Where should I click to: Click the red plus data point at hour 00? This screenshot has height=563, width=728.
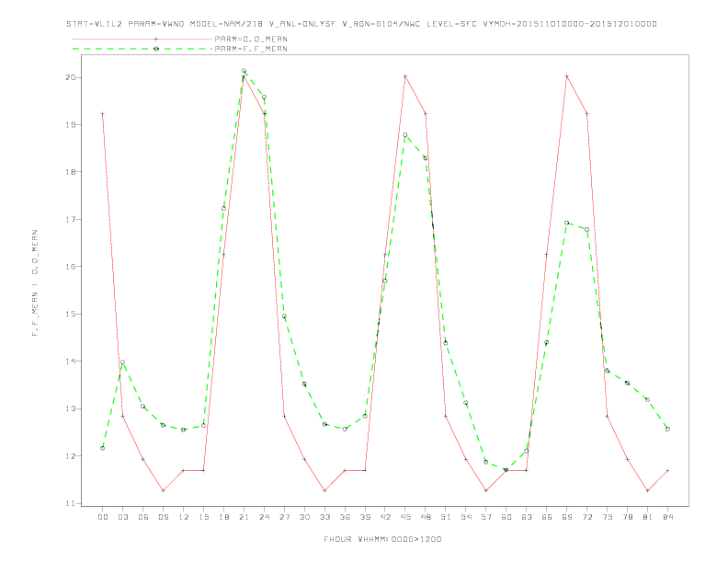point(103,114)
